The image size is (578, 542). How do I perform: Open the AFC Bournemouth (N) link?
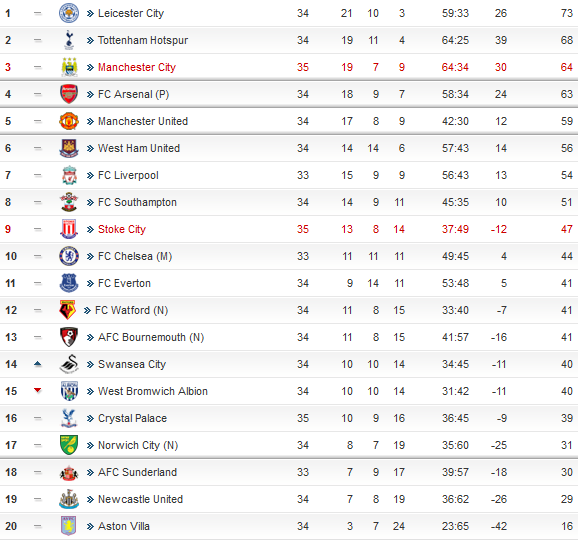pos(151,337)
